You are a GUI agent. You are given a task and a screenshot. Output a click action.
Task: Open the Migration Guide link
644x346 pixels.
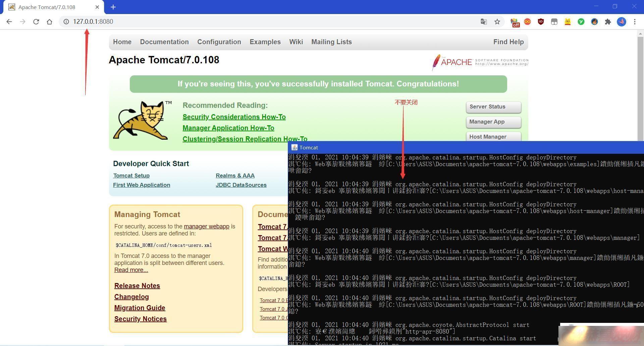point(140,308)
